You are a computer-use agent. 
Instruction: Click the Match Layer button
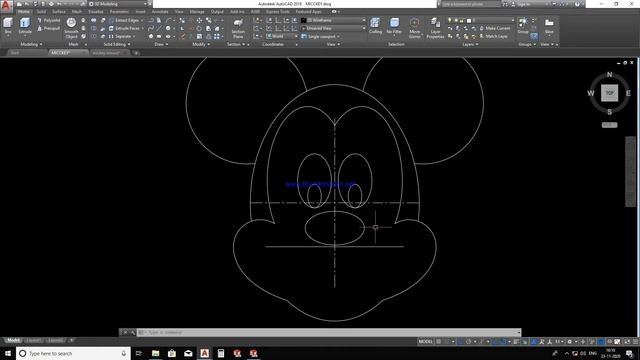(x=493, y=36)
